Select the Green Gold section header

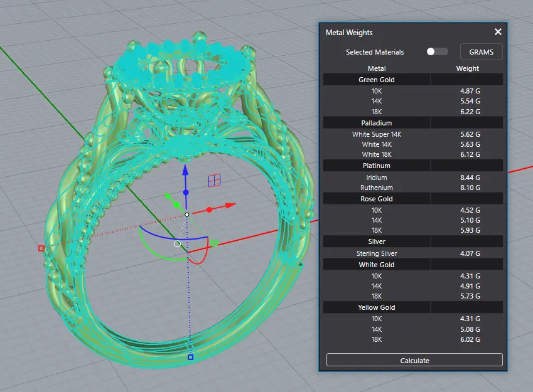coord(412,80)
